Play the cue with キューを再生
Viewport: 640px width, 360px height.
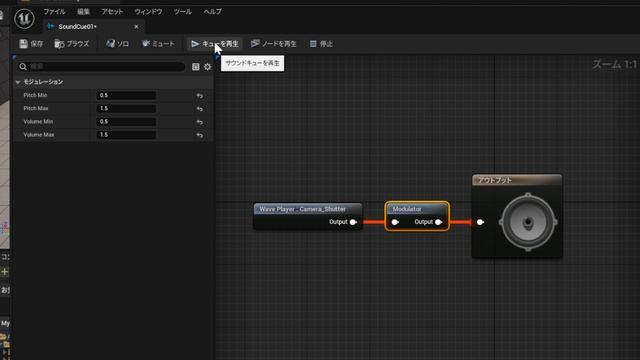coord(215,44)
